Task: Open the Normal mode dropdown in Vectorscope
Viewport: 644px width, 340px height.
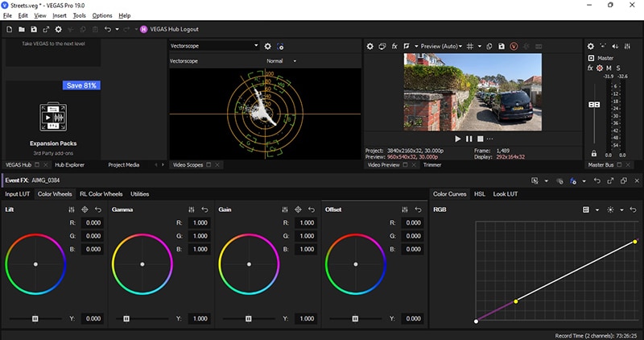Action: coord(281,61)
